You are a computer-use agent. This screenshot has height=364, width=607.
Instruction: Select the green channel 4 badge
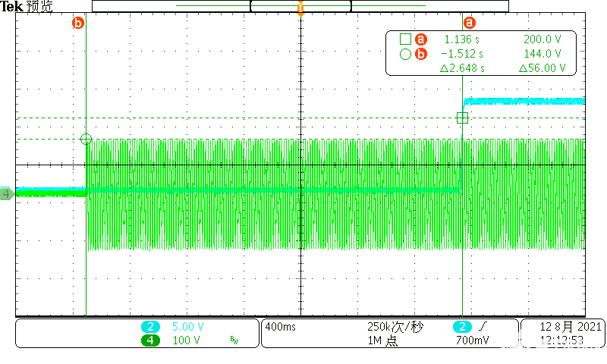click(150, 340)
